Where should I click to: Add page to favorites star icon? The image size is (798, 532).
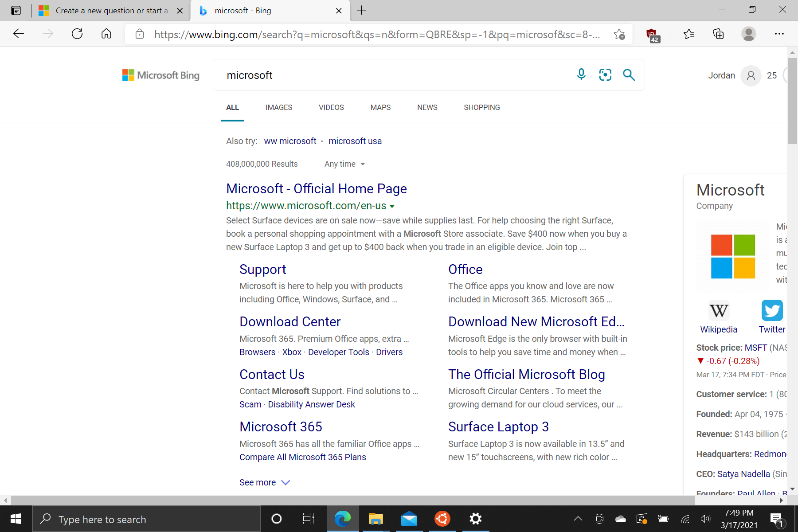click(x=619, y=34)
